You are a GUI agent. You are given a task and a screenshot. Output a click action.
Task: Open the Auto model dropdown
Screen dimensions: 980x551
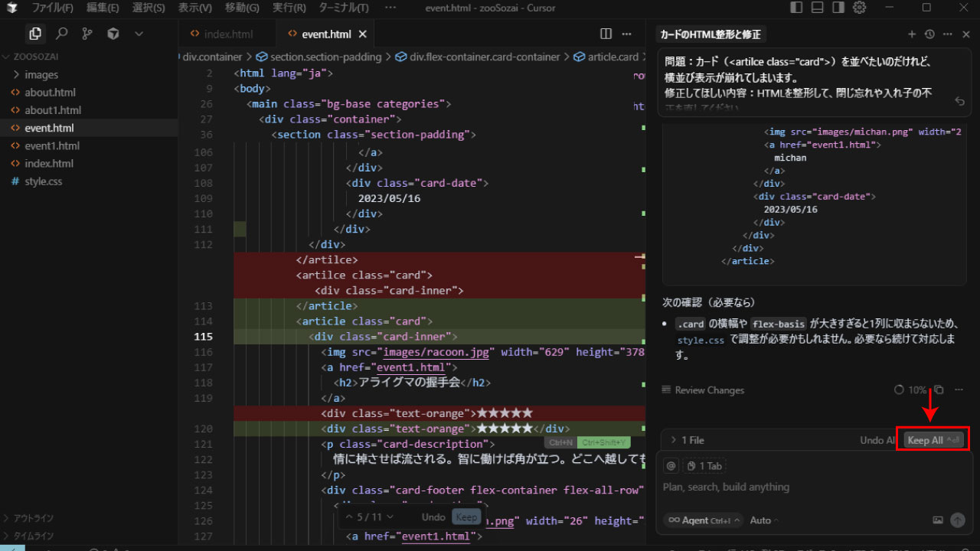764,520
